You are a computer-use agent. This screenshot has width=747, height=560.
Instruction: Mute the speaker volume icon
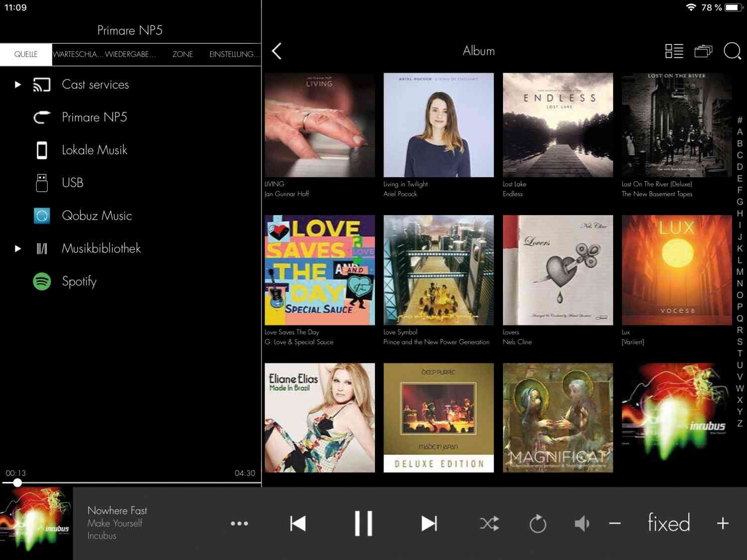coord(582,523)
